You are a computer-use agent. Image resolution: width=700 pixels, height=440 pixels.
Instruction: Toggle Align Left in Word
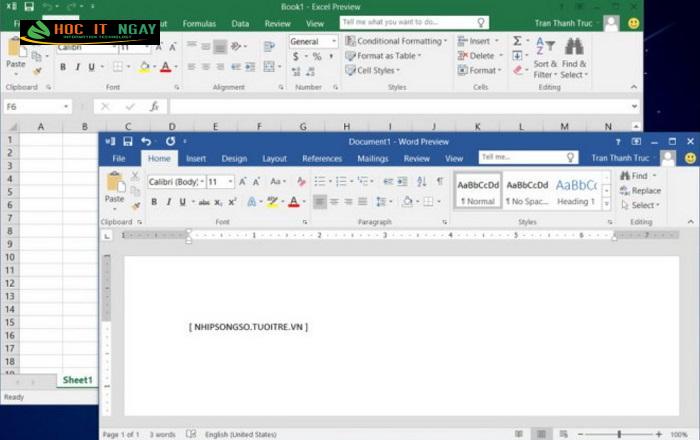[320, 202]
